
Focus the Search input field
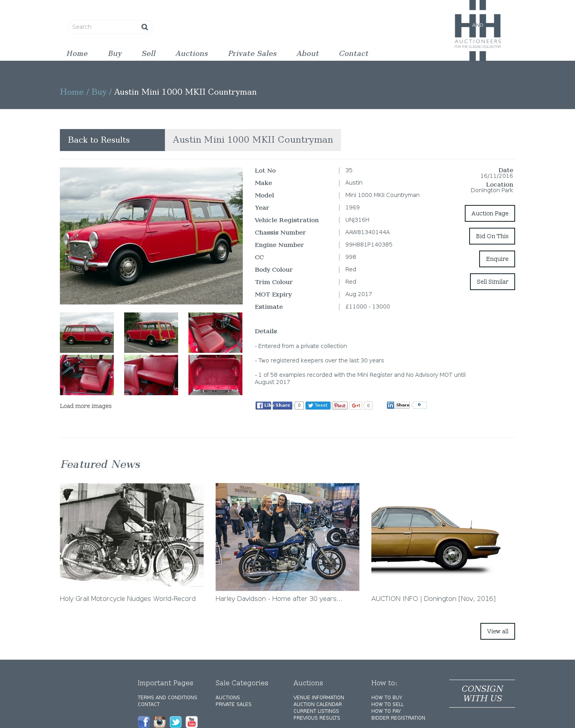pos(104,27)
